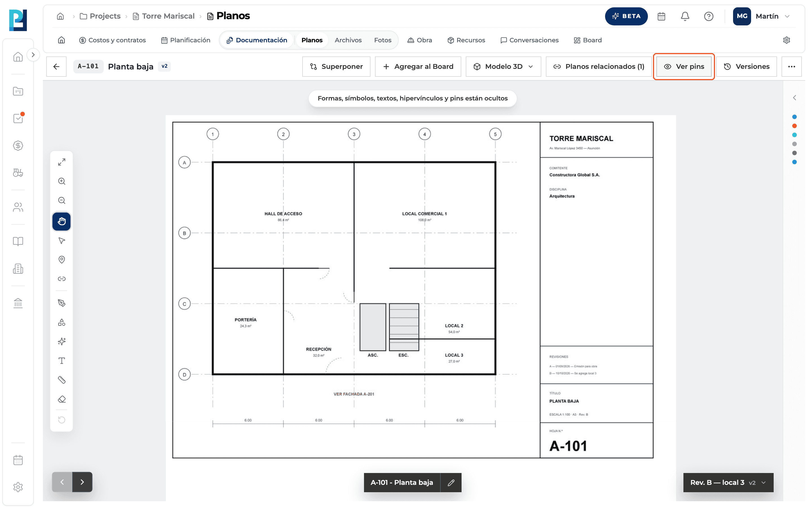This screenshot has height=508, width=812.
Task: Toggle Ver pins visibility
Action: (683, 67)
